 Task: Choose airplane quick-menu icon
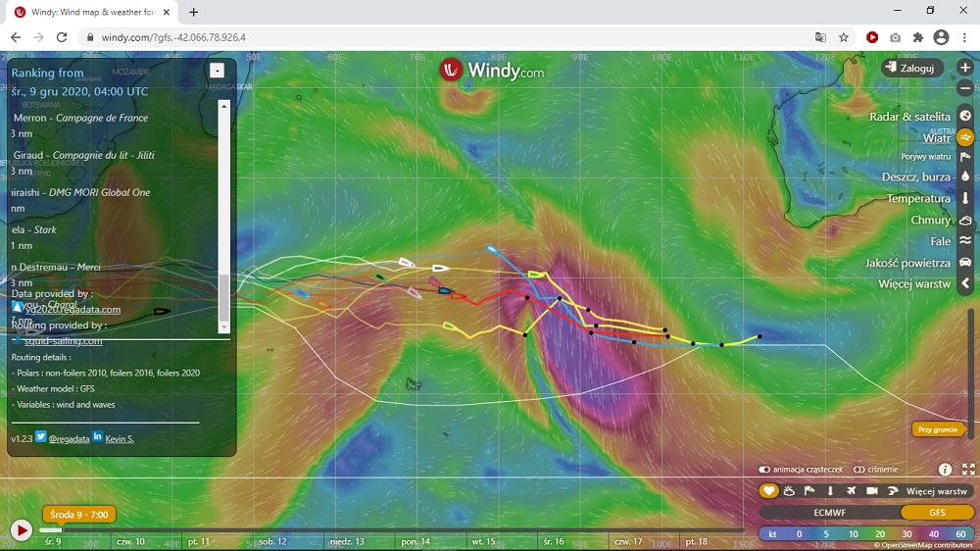[851, 491]
